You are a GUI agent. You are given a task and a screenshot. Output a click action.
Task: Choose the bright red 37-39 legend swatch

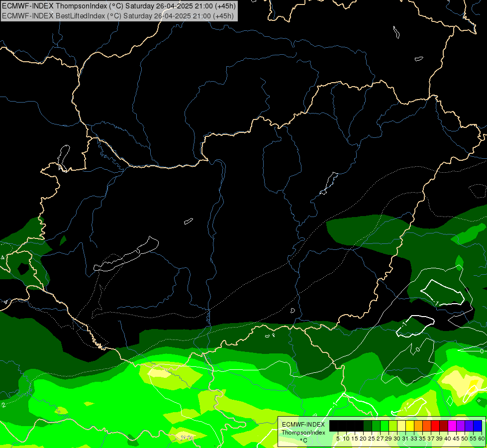click(435, 426)
